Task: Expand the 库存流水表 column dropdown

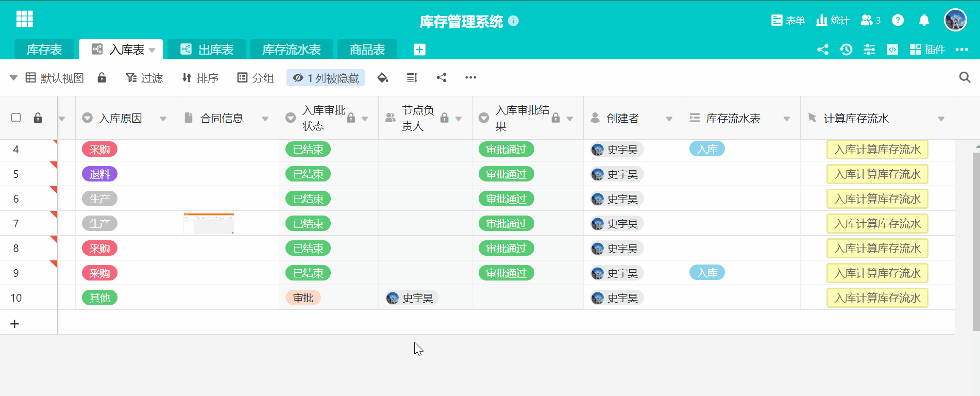Action: (787, 119)
